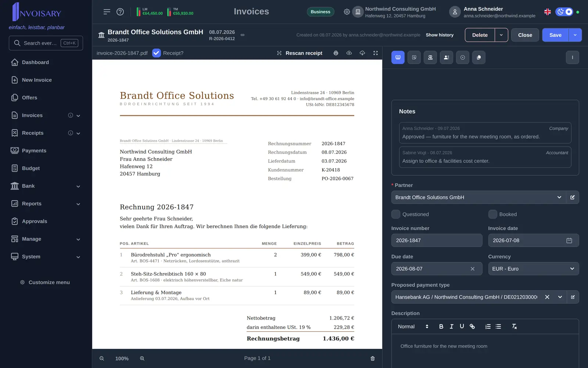Screen dimensions: 588x368
Task: Click Show history
Action: (440, 35)
